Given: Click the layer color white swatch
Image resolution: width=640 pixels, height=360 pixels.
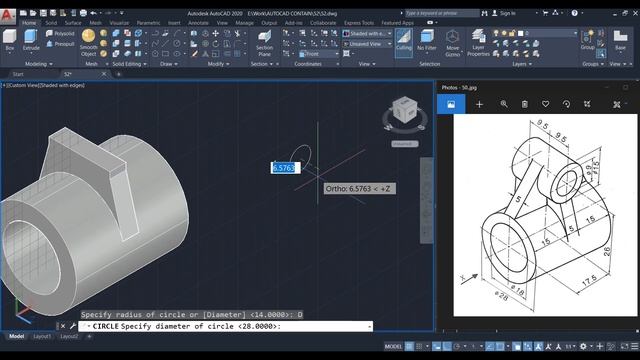Looking at the screenshot, I should click(521, 33).
